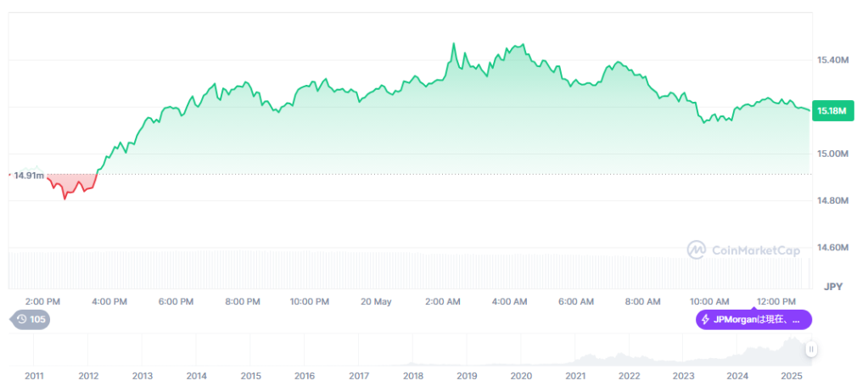The width and height of the screenshot is (868, 392).
Task: Click the 15.40M price axis label
Action: click(832, 60)
